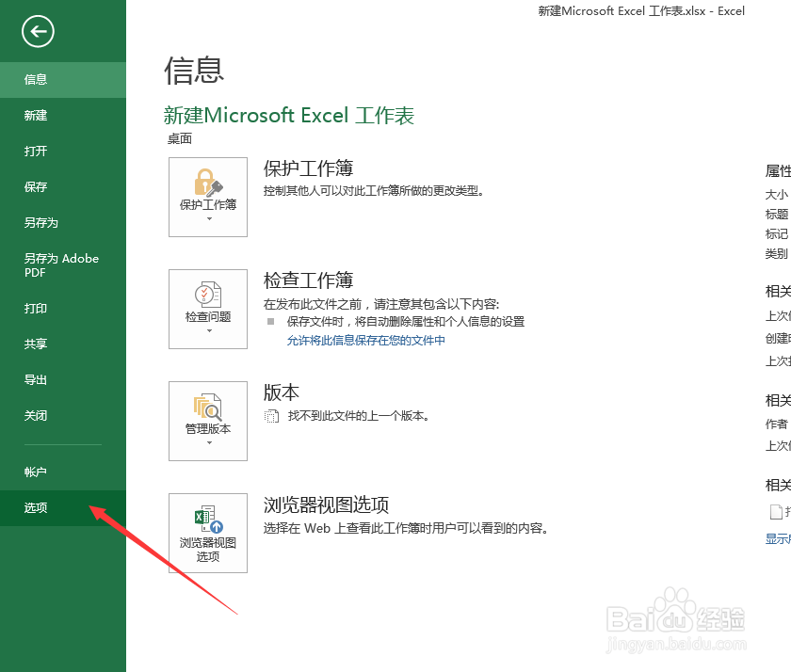Click the 类别 property label
791x672 pixels.
click(777, 253)
